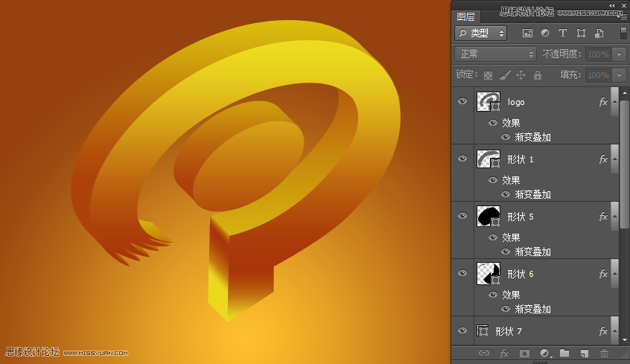Click fx icon on 形状 6 layer
The image size is (630, 364).
[602, 274]
